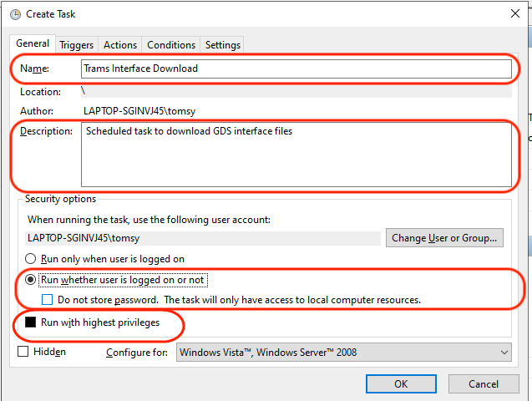Click the Name input field
This screenshot has height=401, width=532.
coord(296,69)
